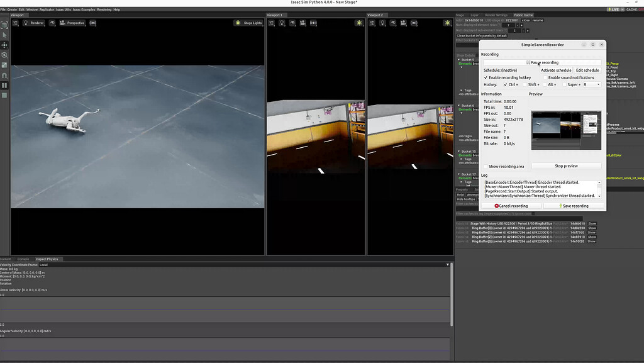The width and height of the screenshot is (644, 363).
Task: Click the recording preview thumbnail
Action: [565, 131]
